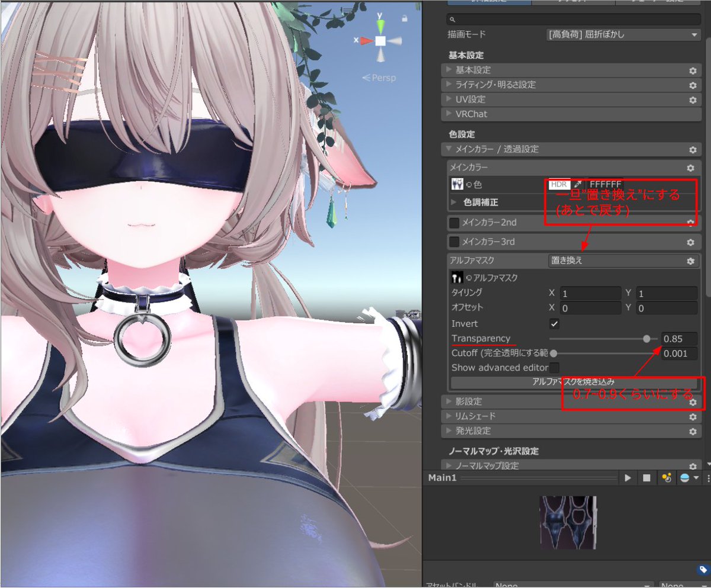Expand the 色調補正 foldout
The width and height of the screenshot is (711, 588).
[x=454, y=202]
